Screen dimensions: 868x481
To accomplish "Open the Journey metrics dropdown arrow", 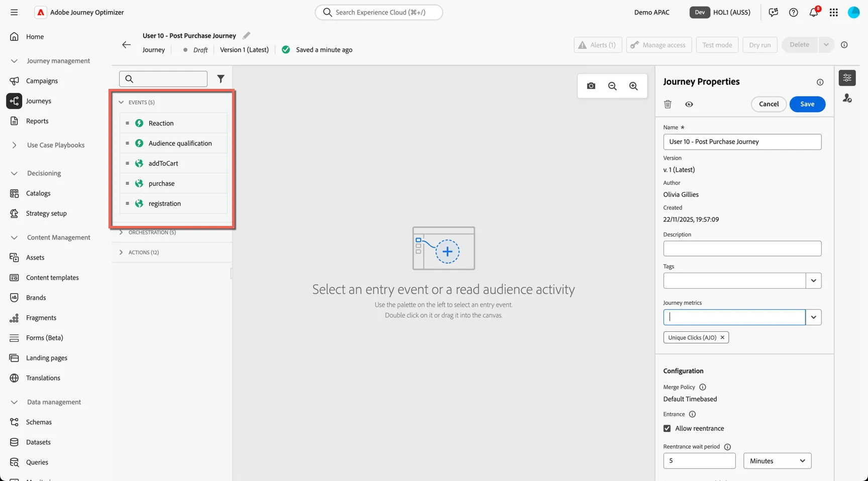I will [813, 317].
